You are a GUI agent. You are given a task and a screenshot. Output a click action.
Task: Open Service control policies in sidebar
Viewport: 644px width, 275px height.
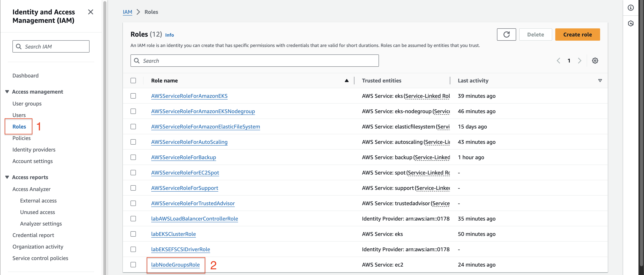point(40,258)
